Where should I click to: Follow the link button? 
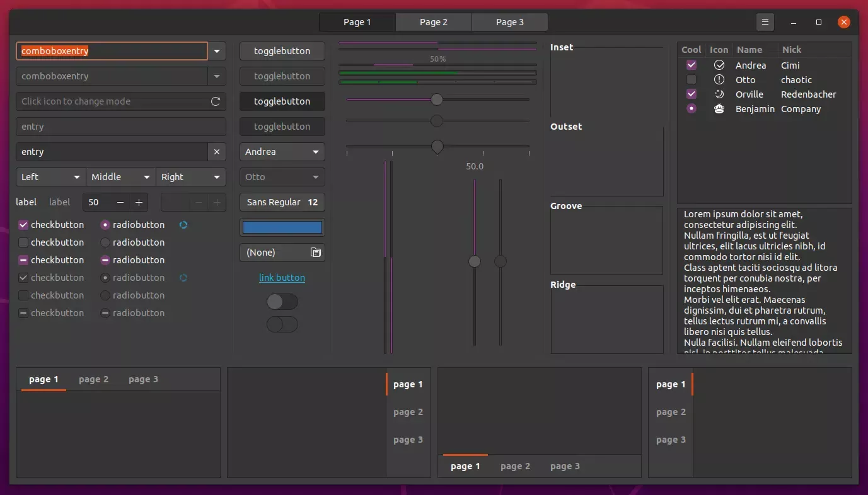(x=282, y=278)
